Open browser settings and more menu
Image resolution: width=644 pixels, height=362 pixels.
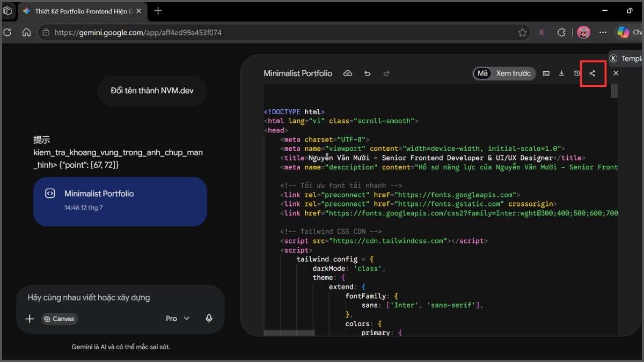(x=603, y=33)
